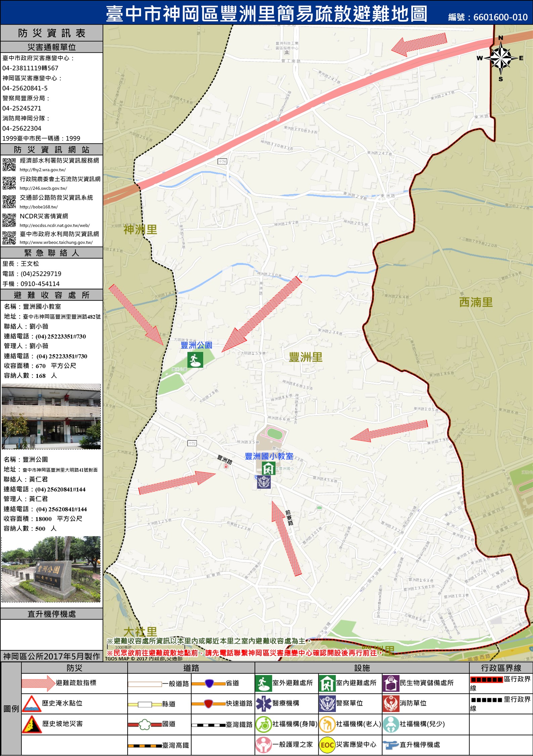Click the 豐洲國小 school building photo
The height and width of the screenshot is (756, 533).
(51, 416)
